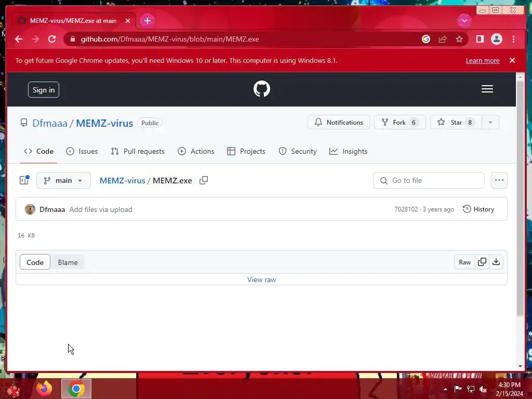This screenshot has height=399, width=532.
Task: Open the taskbar clock and date
Action: point(509,389)
